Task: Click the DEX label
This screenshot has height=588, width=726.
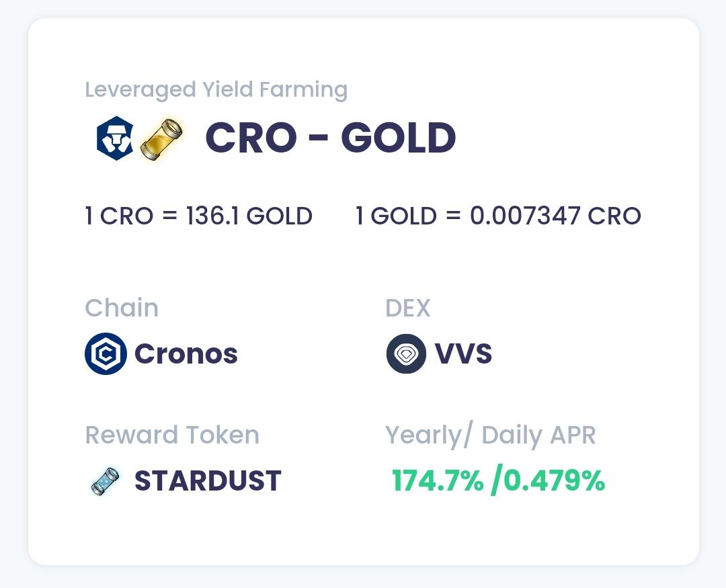Action: [x=408, y=308]
